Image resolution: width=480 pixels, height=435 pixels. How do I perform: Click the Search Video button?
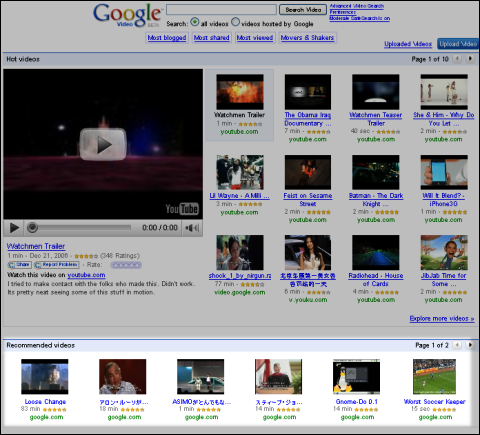coord(303,10)
